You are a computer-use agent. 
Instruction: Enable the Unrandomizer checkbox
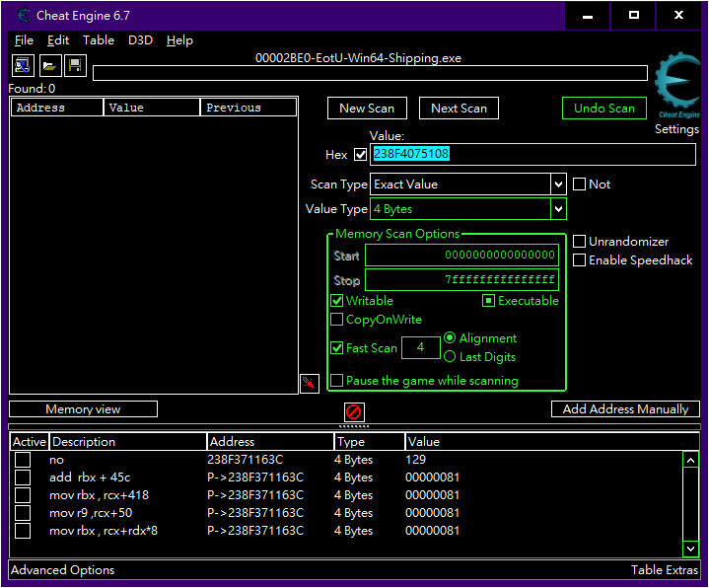(579, 241)
